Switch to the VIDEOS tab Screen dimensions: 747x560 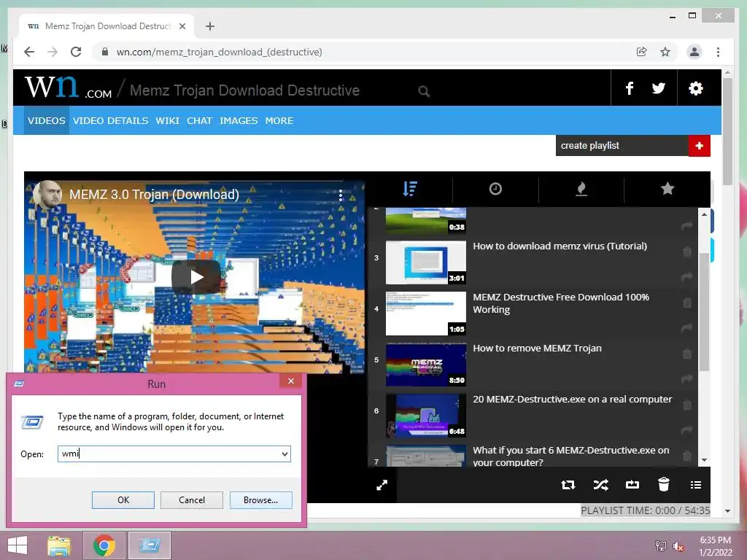point(46,120)
